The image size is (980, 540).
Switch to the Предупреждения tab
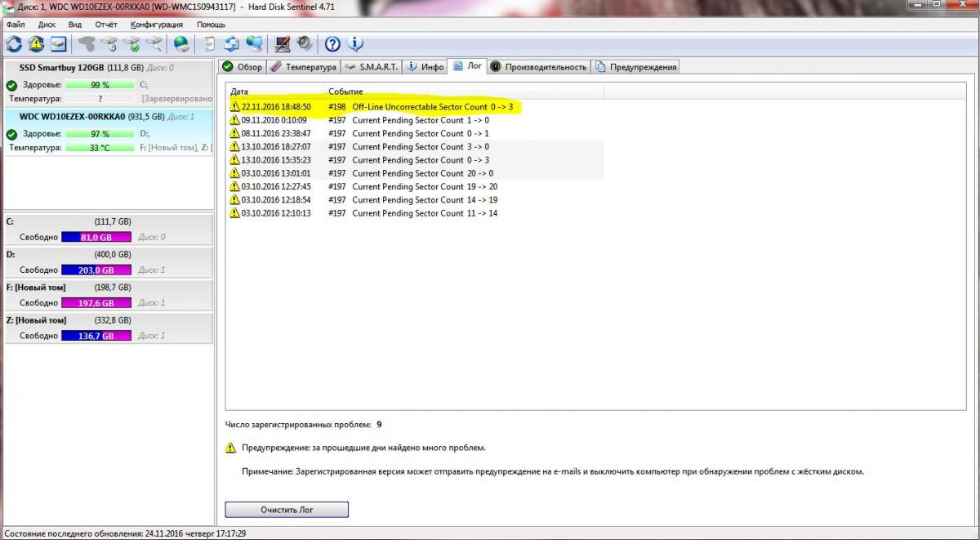coord(635,67)
